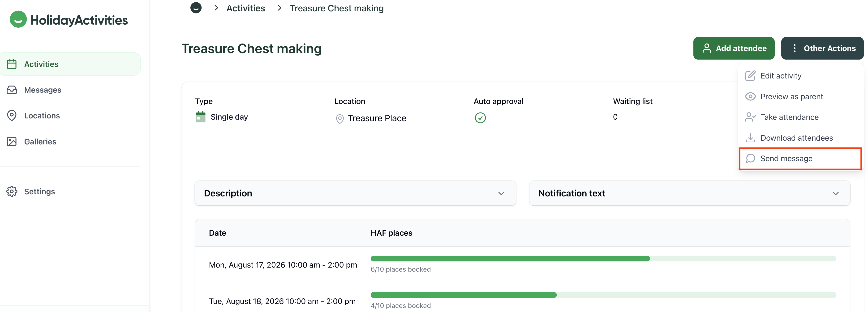Click the Locations pin icon in sidebar
This screenshot has height=312, width=868.
12,116
